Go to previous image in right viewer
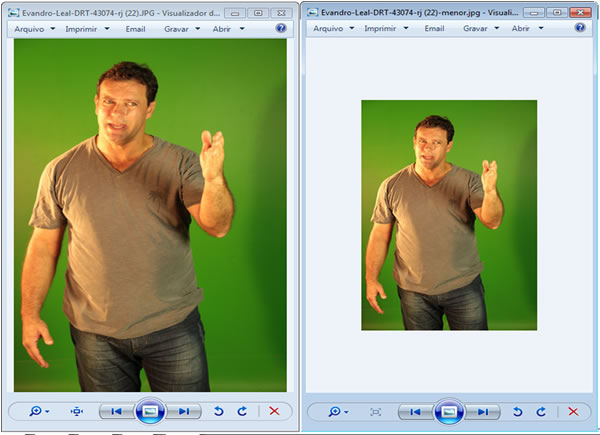The image size is (600, 435). point(415,412)
